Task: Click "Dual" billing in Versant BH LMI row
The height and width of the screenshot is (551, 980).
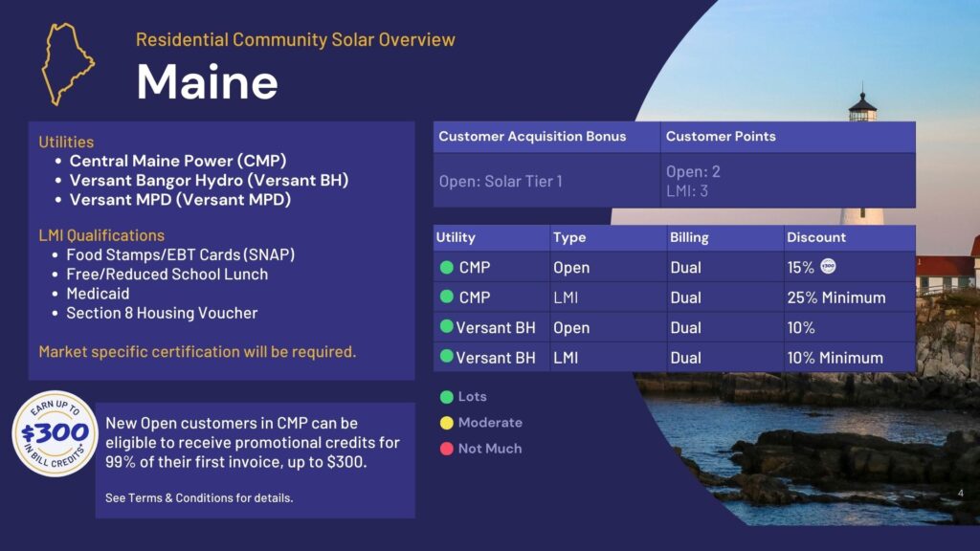Action: (x=685, y=358)
